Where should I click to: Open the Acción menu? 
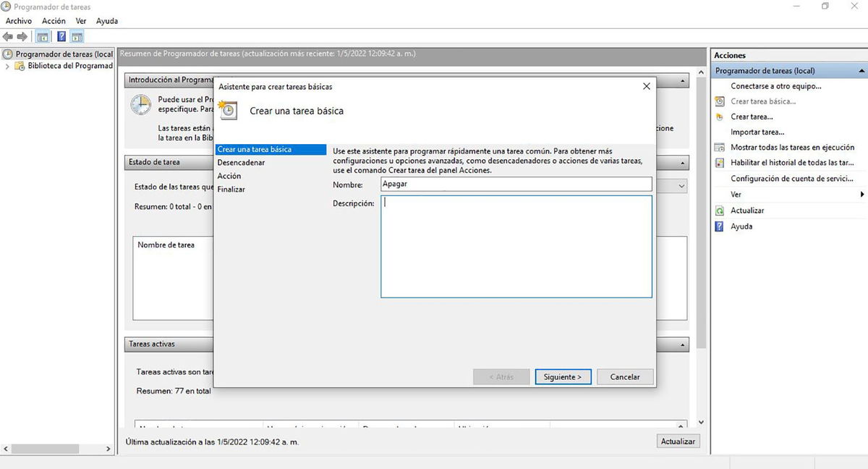pos(54,21)
